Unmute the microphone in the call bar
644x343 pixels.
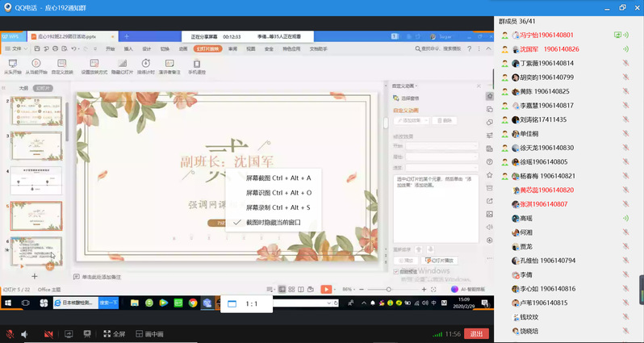tap(10, 333)
